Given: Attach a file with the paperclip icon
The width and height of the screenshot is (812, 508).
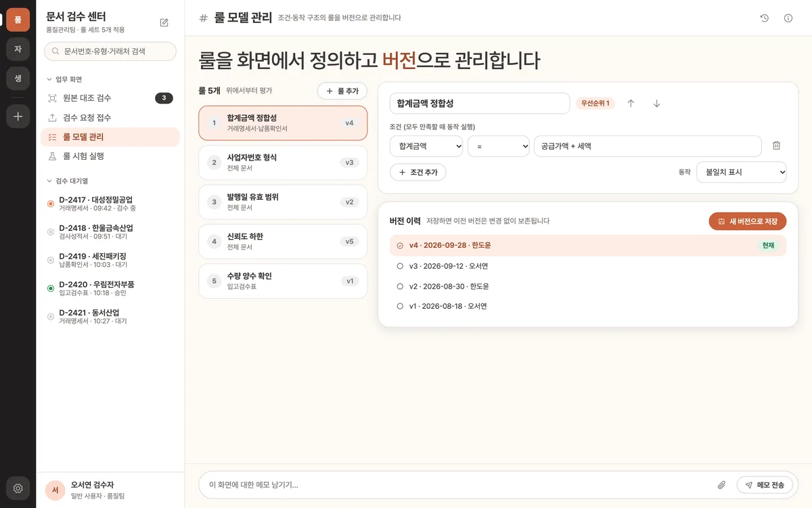Looking at the screenshot, I should (x=721, y=485).
